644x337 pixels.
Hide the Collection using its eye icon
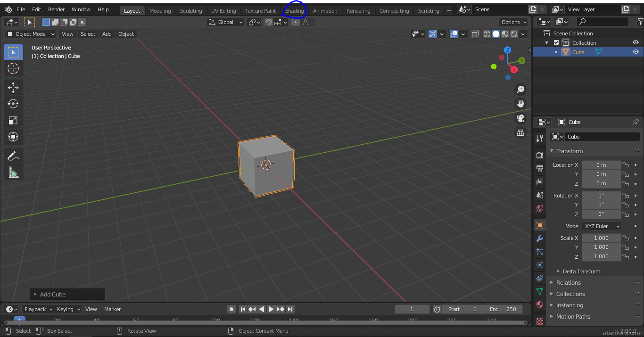pos(636,42)
